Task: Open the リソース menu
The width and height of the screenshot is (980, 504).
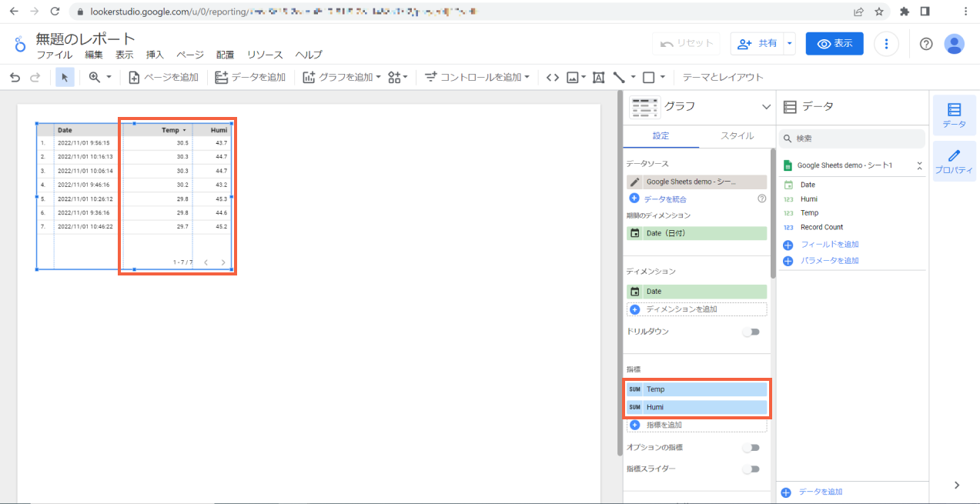Action: pyautogui.click(x=265, y=55)
